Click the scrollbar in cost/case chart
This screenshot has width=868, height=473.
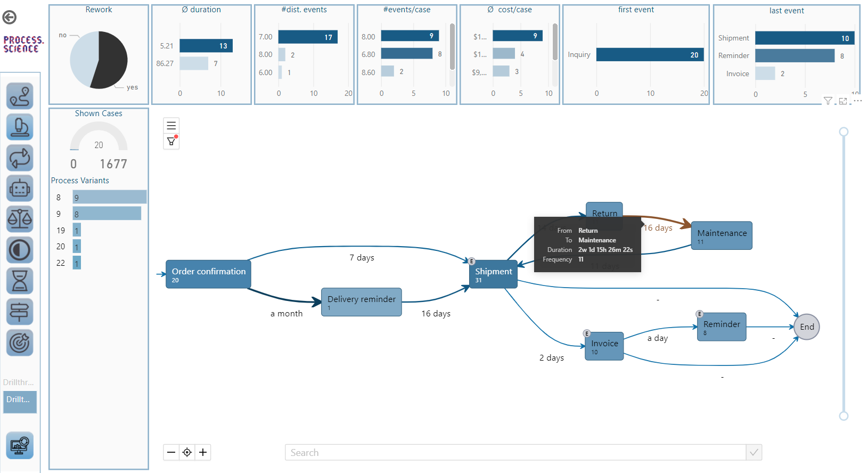tap(555, 42)
